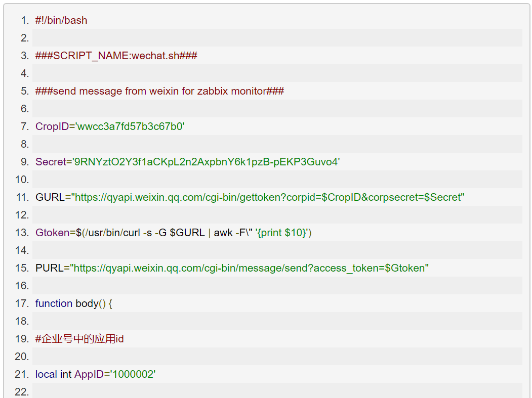Screen dimensions: 532x398
Task: Click line number 1
Action: click(24, 20)
